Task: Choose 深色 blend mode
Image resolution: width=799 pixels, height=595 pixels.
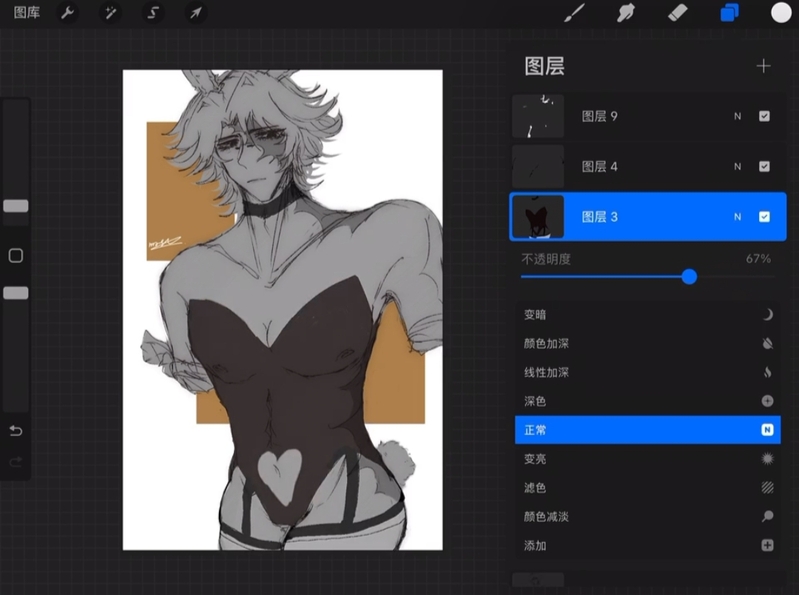Action: click(648, 401)
